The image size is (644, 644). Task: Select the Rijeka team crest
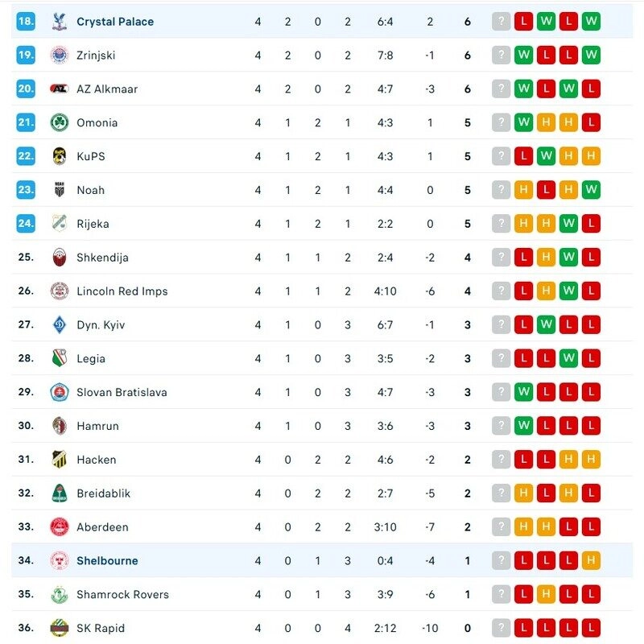(60, 223)
